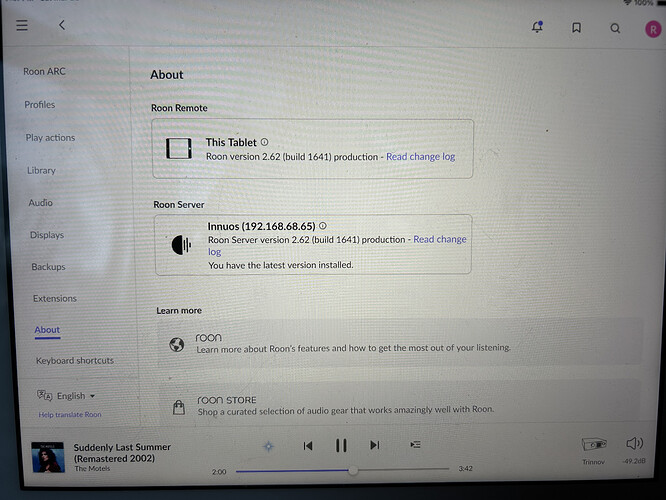This screenshot has width=666, height=500.
Task: Go back with the back arrow
Action: [x=62, y=25]
